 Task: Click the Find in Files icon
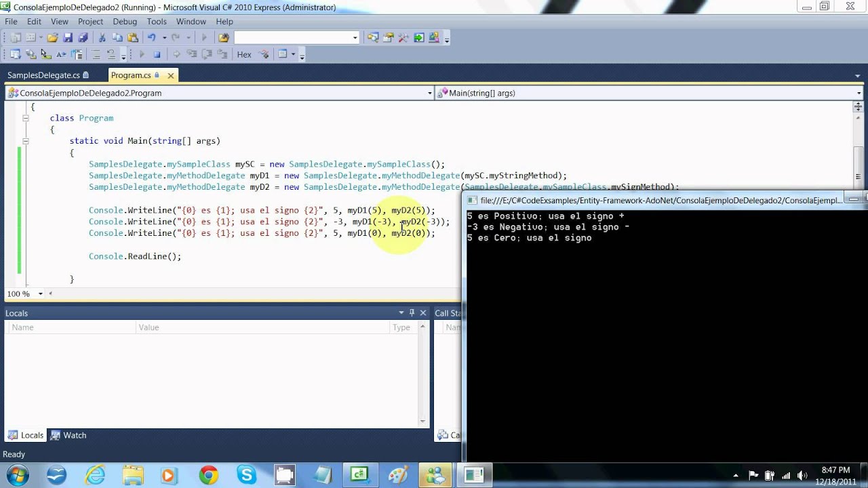(224, 38)
